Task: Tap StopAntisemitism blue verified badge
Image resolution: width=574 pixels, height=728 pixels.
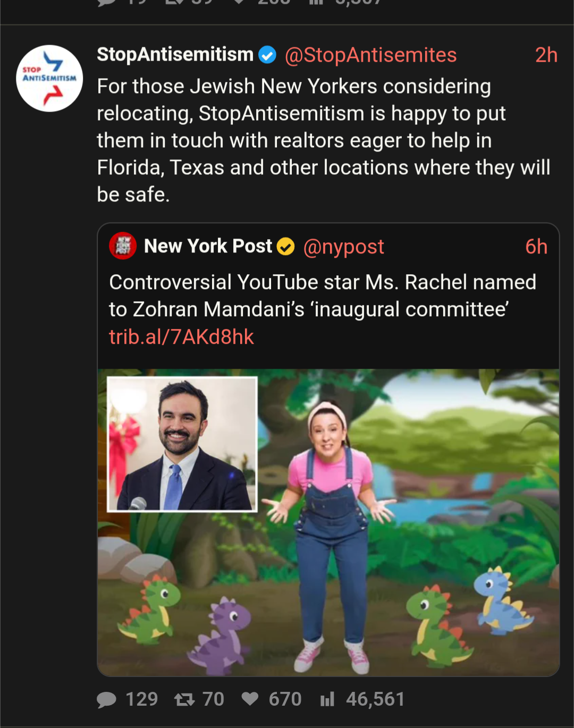Action: (x=267, y=55)
